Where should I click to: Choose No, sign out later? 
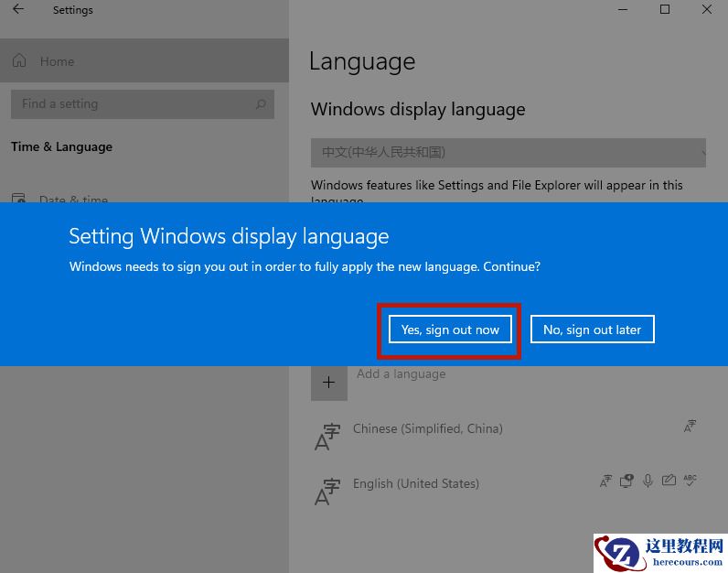click(592, 330)
